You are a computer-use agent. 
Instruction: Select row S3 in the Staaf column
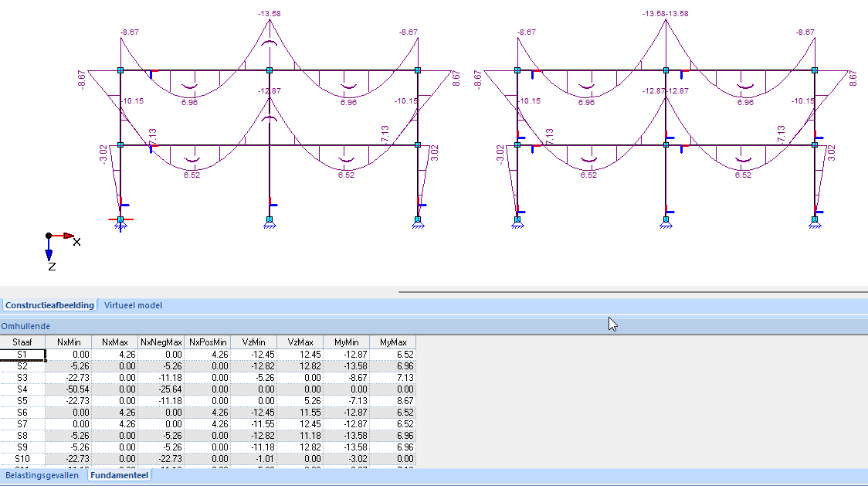22,378
